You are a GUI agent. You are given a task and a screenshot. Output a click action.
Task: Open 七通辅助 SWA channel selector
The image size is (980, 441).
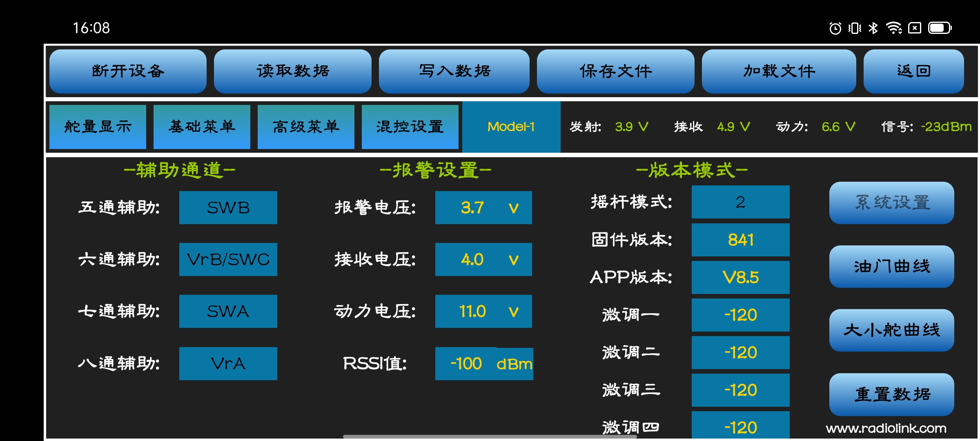(x=228, y=312)
